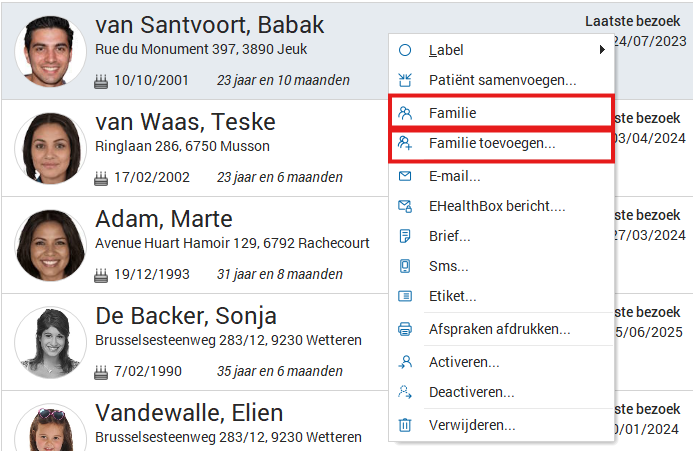Select the Etiket... menu option

tap(452, 297)
